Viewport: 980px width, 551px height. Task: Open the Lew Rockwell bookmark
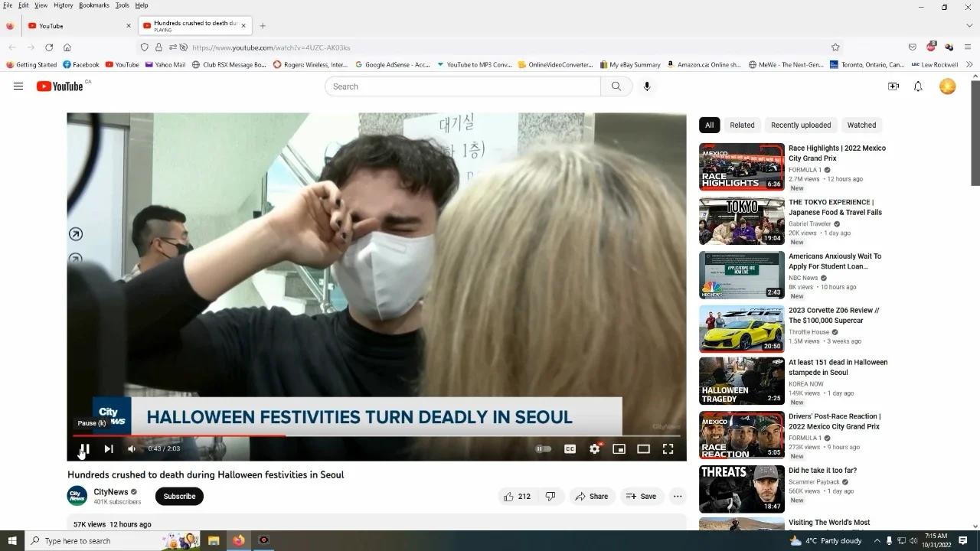point(935,65)
